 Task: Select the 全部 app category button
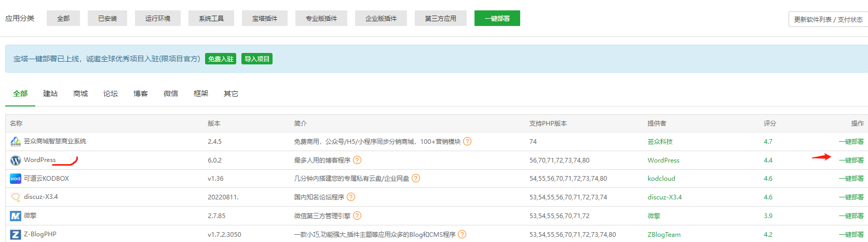click(63, 18)
